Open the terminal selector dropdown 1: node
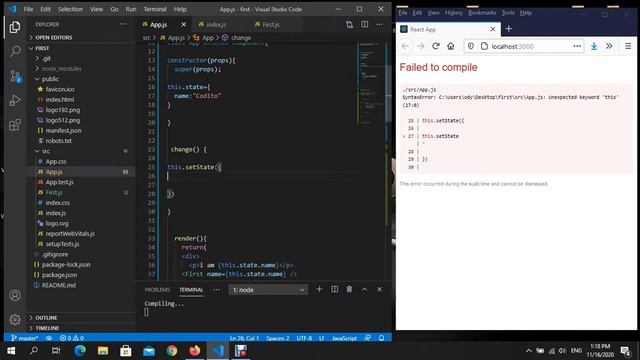The width and height of the screenshot is (640, 360). point(268,290)
